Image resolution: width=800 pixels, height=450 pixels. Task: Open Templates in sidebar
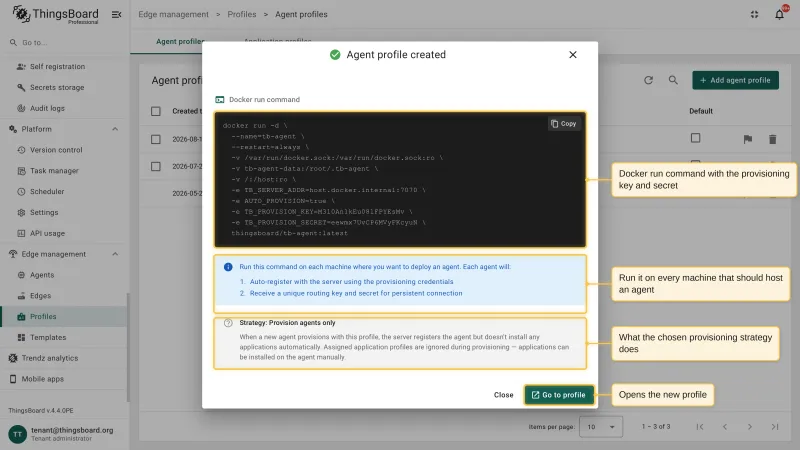click(x=48, y=337)
